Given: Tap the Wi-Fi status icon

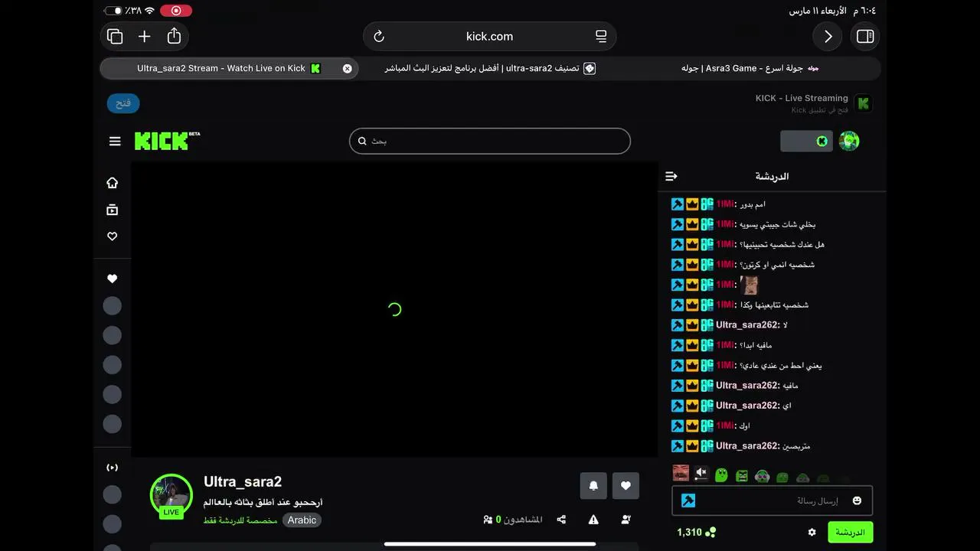Looking at the screenshot, I should pyautogui.click(x=149, y=11).
